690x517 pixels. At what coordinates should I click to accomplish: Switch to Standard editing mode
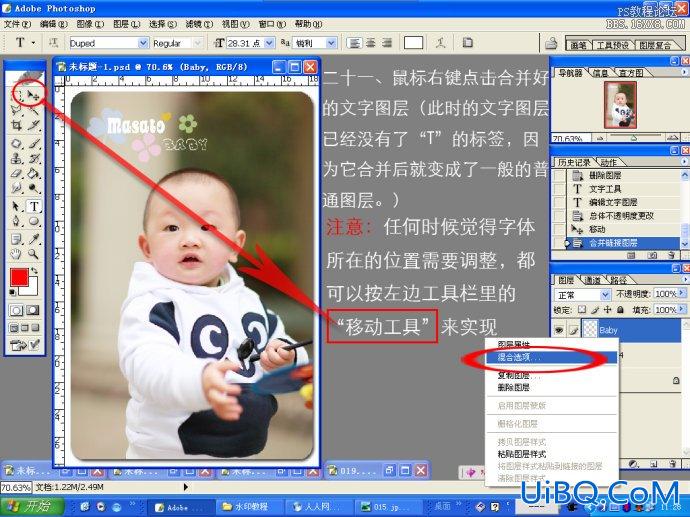coord(17,310)
